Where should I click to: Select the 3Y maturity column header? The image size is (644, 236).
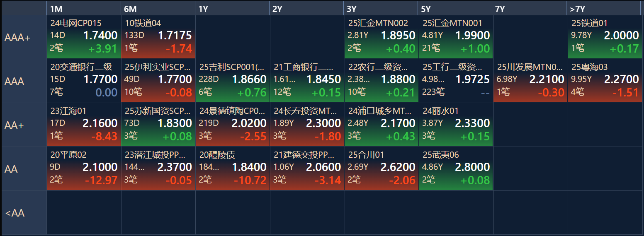pos(382,9)
